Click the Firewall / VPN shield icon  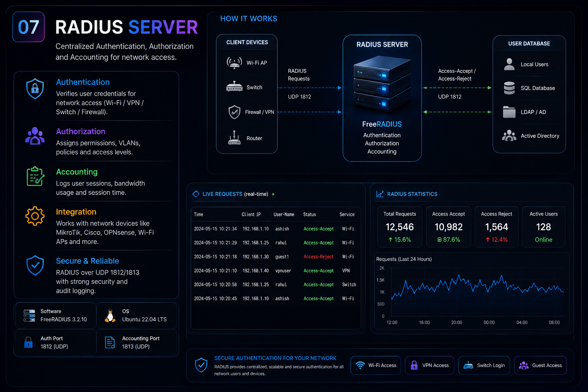(x=234, y=112)
